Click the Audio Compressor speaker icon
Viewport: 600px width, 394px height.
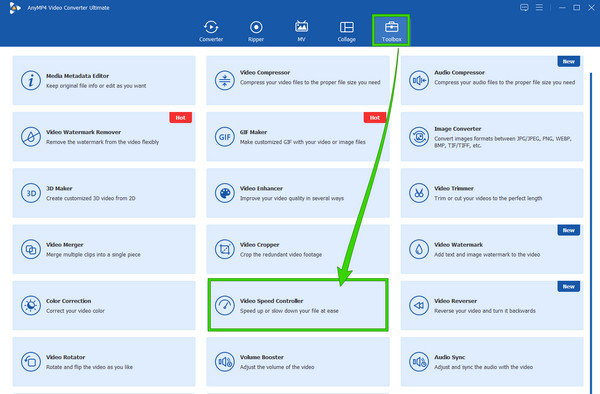click(x=419, y=80)
